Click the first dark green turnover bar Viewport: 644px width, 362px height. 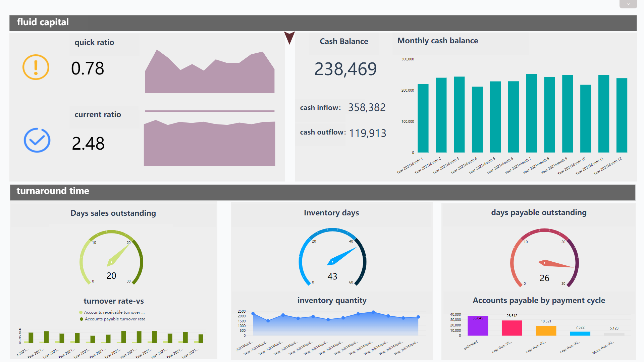click(31, 338)
